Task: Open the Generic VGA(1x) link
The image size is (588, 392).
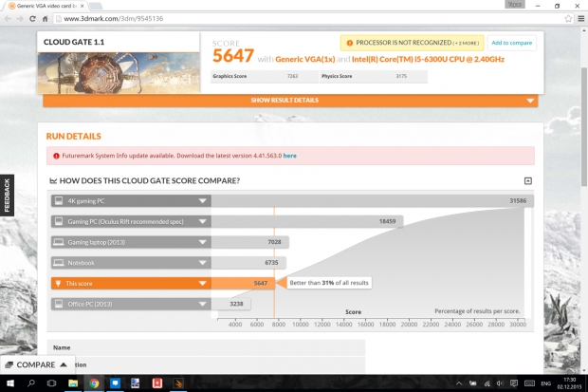Action: [x=304, y=60]
